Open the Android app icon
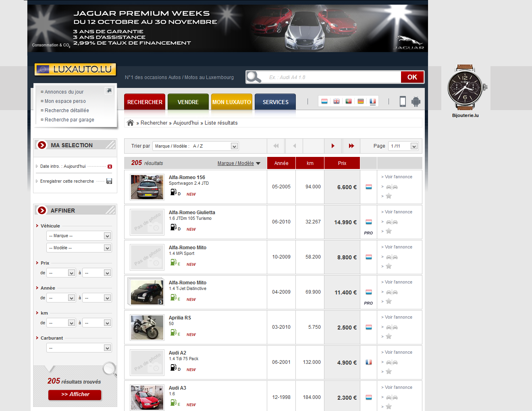 point(416,102)
